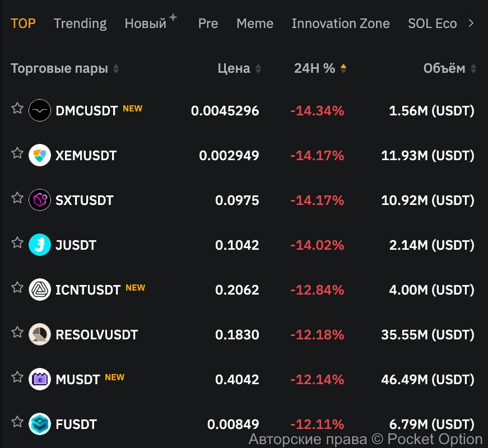Click the XEMUSDT coin logo icon
Screen dimensions: 488x448
coord(40,155)
